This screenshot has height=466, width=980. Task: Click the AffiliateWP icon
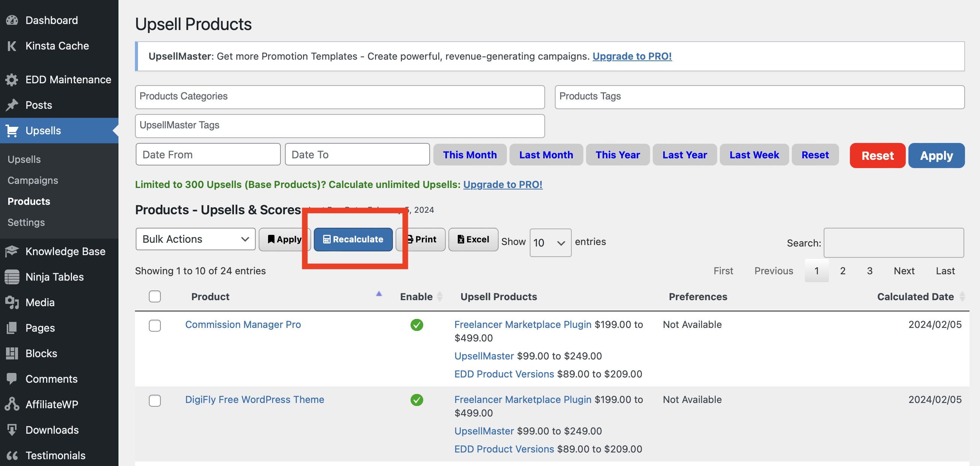12,404
